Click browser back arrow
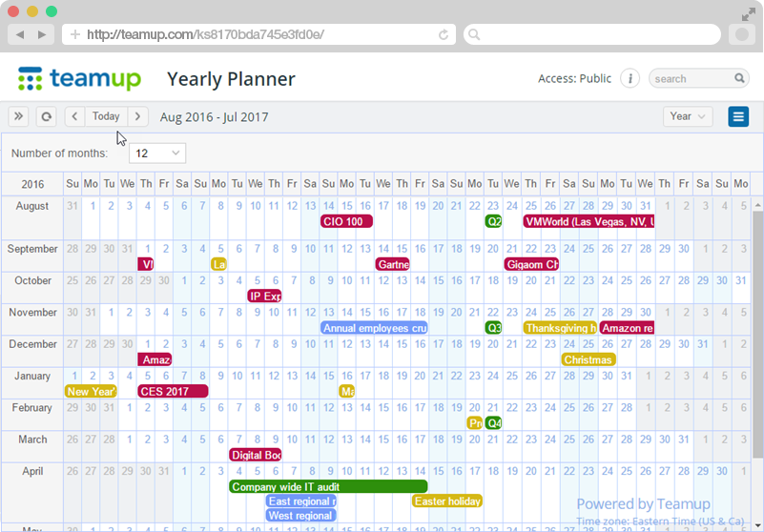This screenshot has width=764, height=532. 20,34
